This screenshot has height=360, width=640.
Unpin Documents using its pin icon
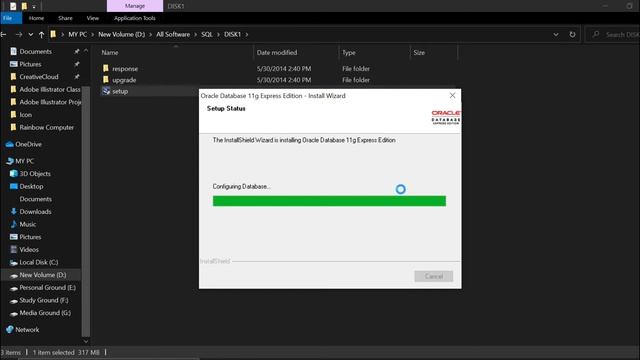(x=76, y=51)
